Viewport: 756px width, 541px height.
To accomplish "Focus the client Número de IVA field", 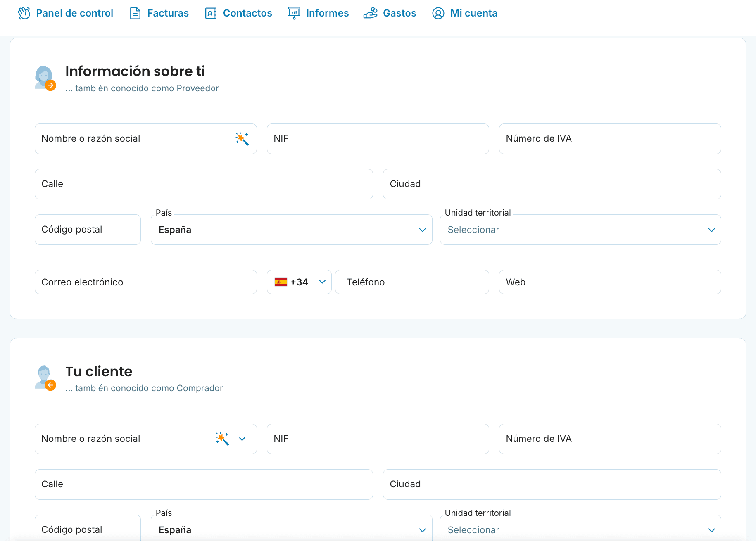I will (x=610, y=439).
